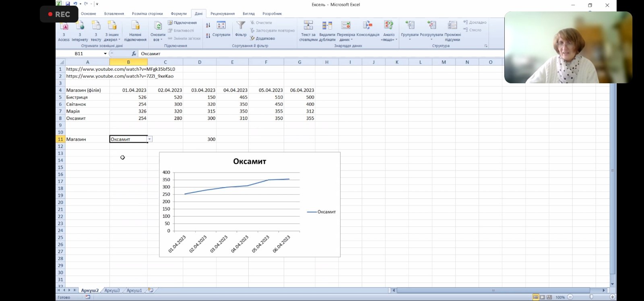Switch to Normal view in status bar

(536, 297)
